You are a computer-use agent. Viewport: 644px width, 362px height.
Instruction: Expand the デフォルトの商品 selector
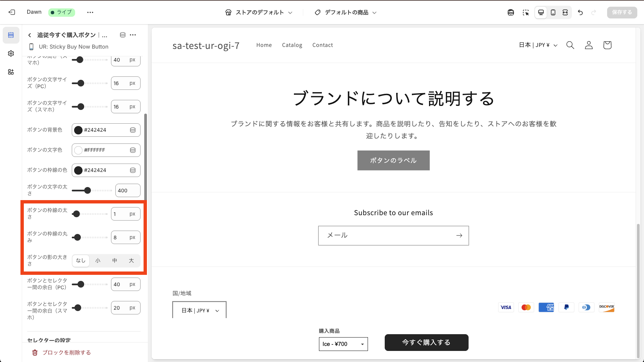345,12
